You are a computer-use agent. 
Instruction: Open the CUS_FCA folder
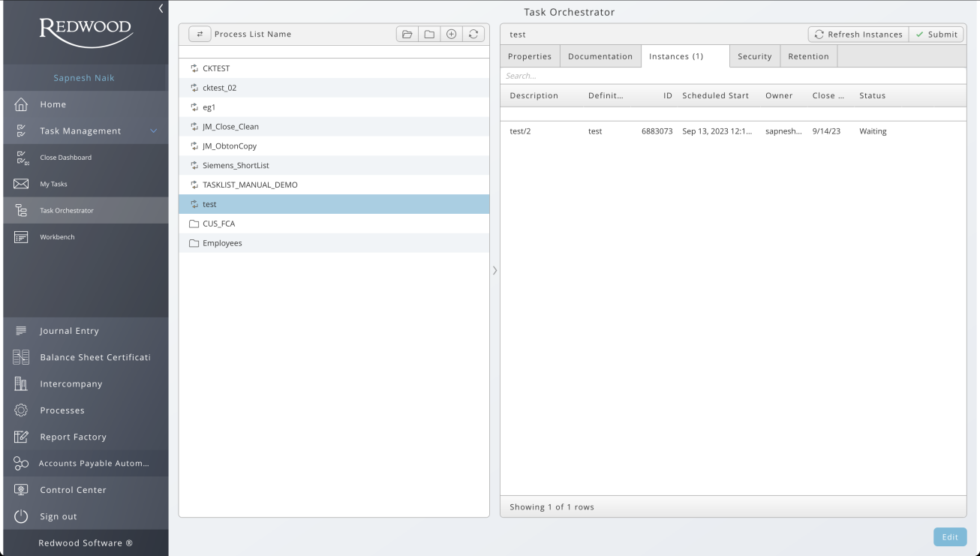334,224
